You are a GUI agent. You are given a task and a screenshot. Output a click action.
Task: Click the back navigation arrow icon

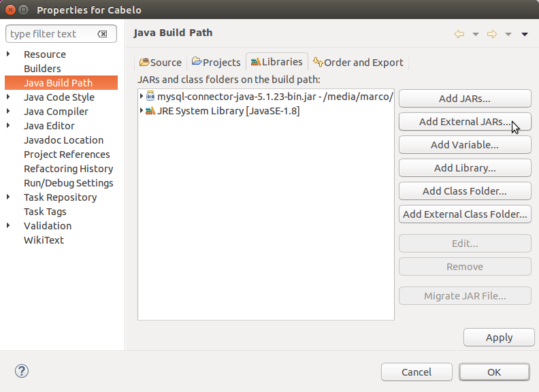coord(459,34)
